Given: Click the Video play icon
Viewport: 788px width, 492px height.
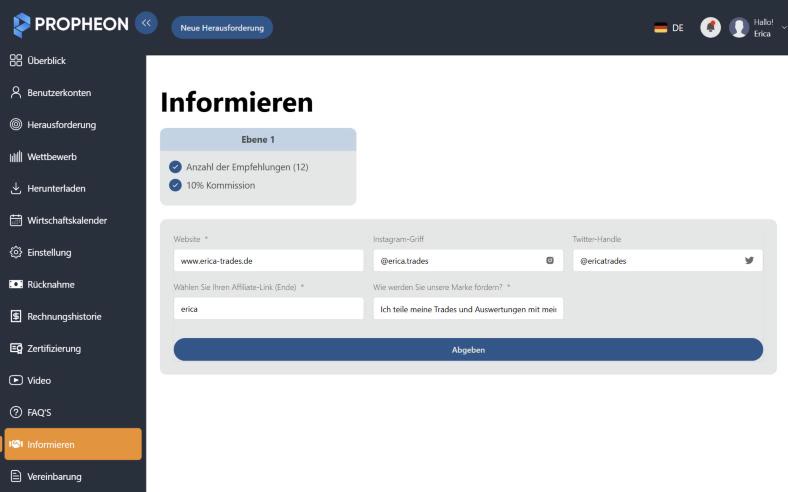Looking at the screenshot, I should point(16,380).
